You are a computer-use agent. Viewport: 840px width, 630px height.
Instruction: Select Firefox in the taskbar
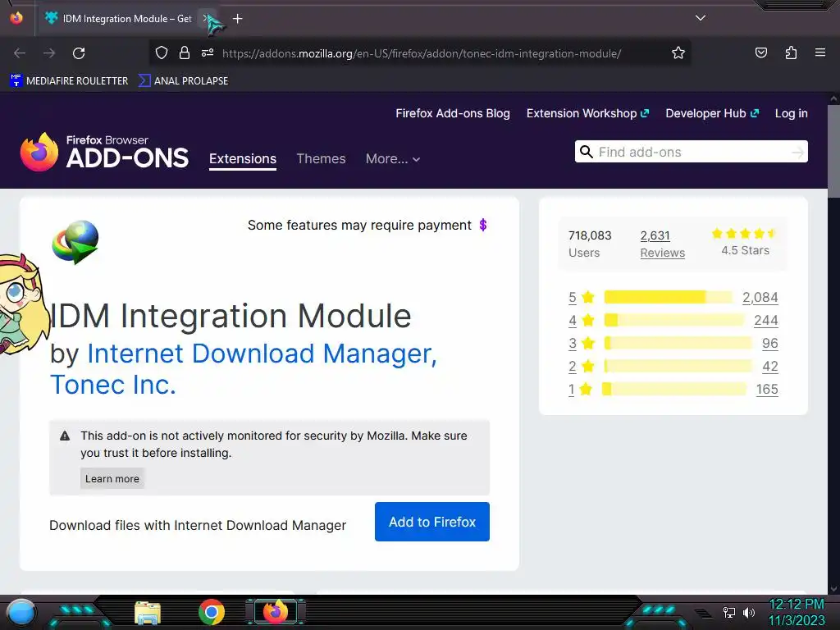(276, 612)
